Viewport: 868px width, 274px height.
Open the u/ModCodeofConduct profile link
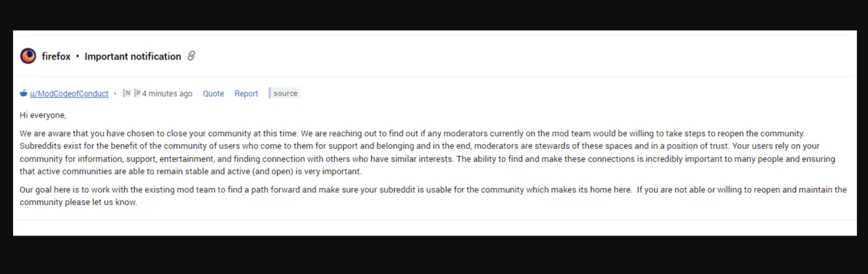(69, 94)
